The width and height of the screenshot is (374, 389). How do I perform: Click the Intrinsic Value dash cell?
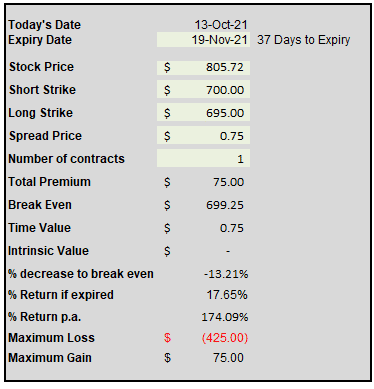point(228,251)
